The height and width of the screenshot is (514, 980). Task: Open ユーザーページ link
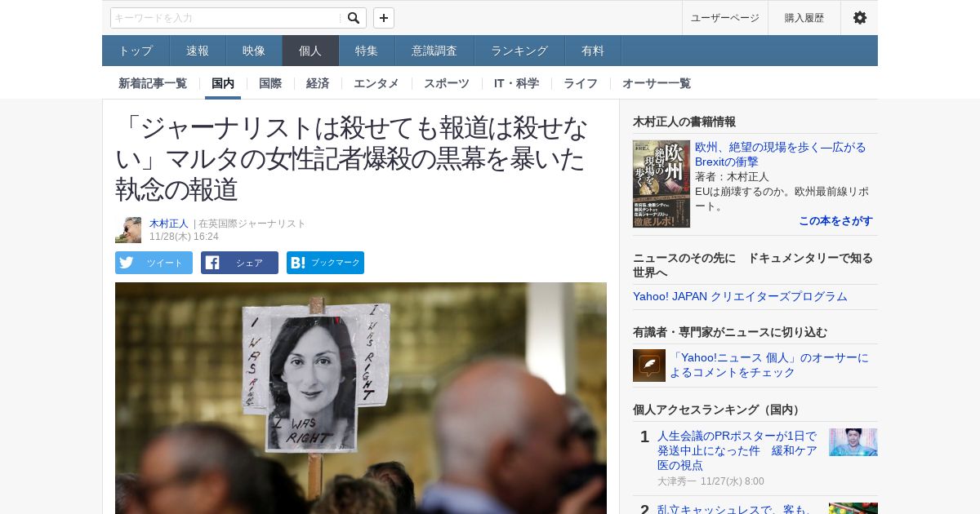(725, 18)
